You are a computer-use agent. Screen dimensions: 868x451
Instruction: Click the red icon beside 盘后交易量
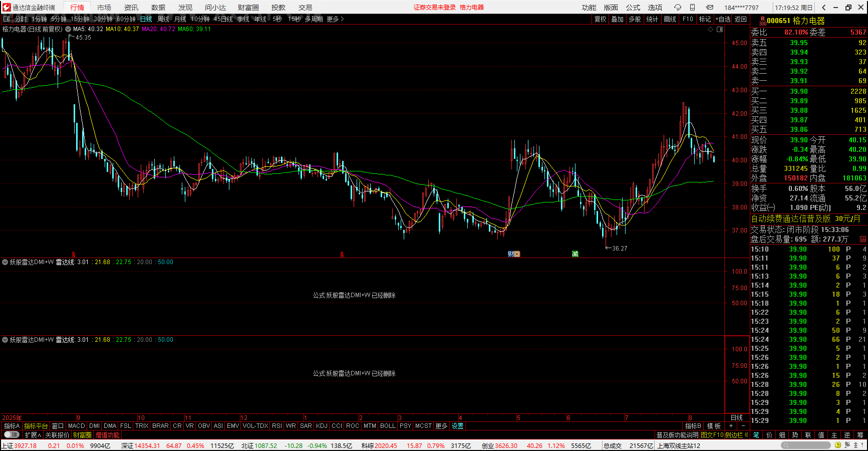tap(863, 240)
